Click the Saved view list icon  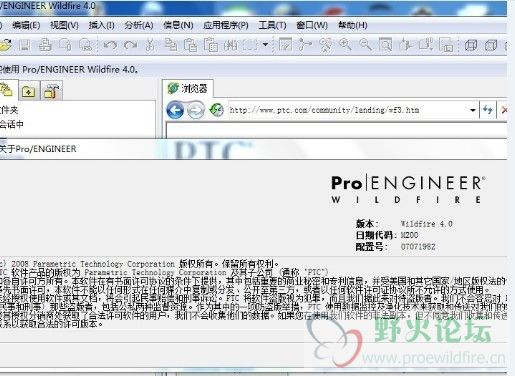(426, 45)
